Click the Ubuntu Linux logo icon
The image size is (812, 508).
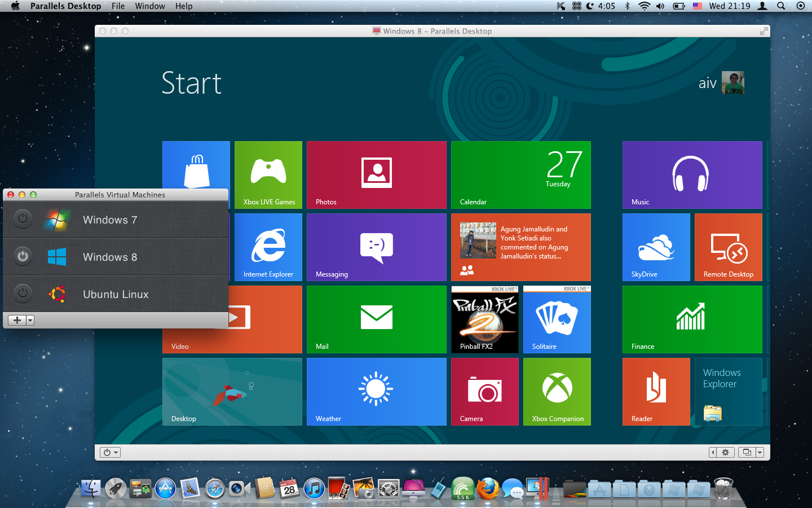pyautogui.click(x=57, y=294)
